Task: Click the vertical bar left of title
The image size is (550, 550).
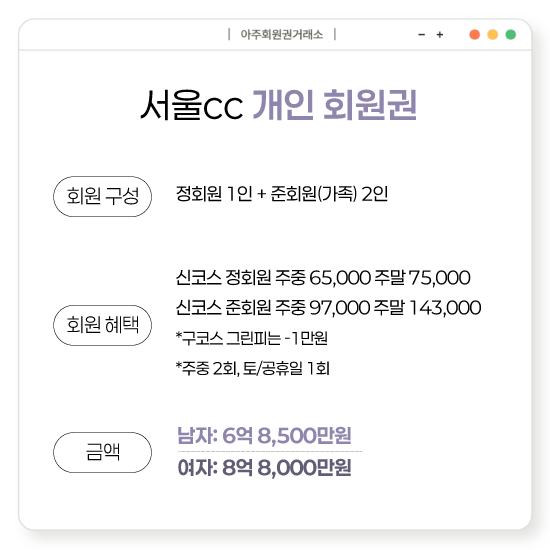Action: [229, 34]
